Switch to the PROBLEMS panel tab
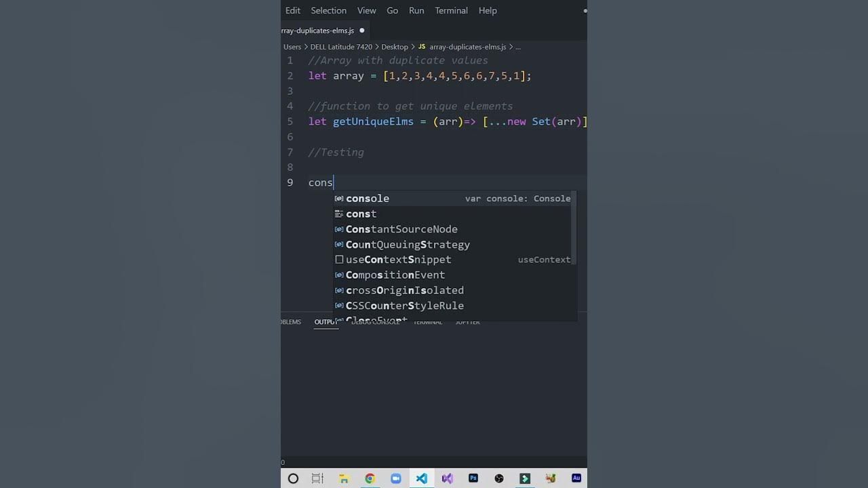 [x=291, y=322]
